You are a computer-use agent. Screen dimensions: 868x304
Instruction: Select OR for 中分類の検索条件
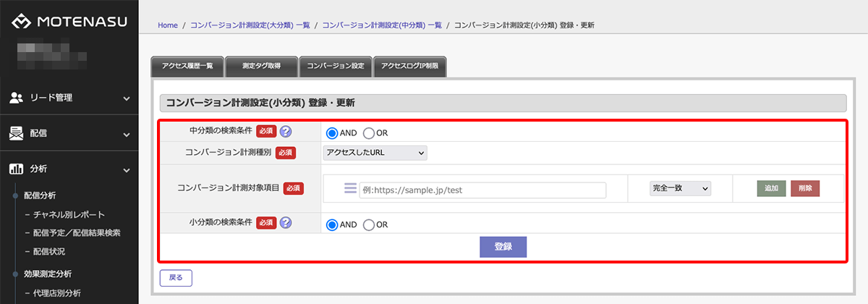[369, 133]
